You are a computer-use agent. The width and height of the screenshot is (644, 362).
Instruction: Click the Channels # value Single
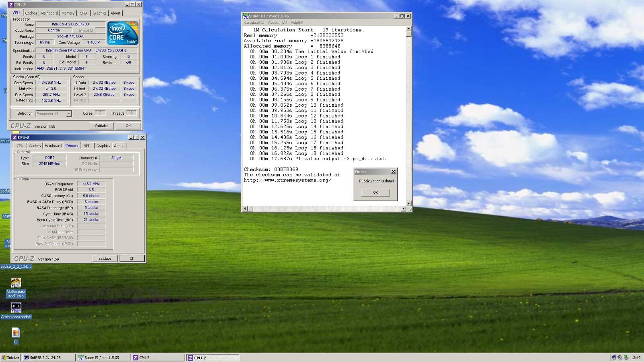coord(116,158)
